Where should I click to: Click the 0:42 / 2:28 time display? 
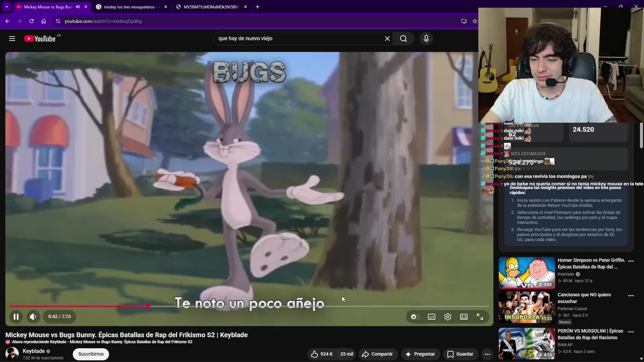pyautogui.click(x=59, y=317)
